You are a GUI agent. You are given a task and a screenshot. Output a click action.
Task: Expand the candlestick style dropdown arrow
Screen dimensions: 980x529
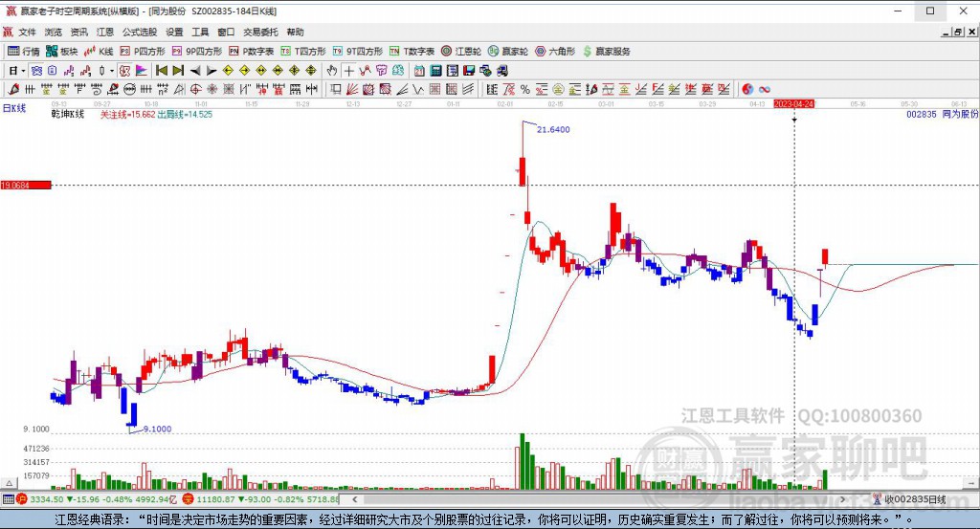coord(111,71)
